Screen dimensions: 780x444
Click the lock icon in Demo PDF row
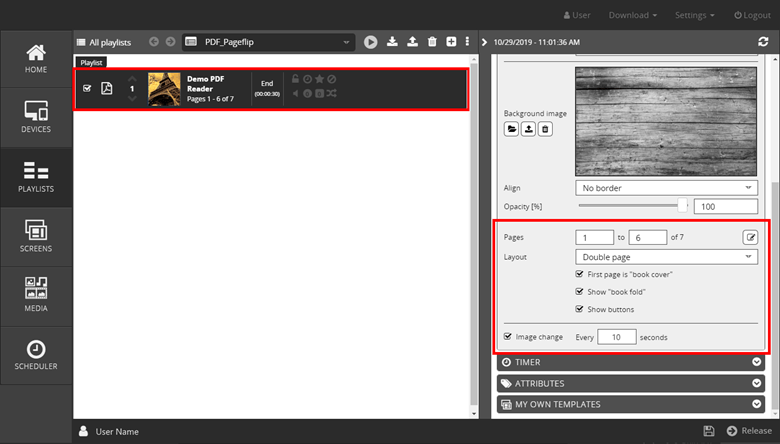coord(295,79)
